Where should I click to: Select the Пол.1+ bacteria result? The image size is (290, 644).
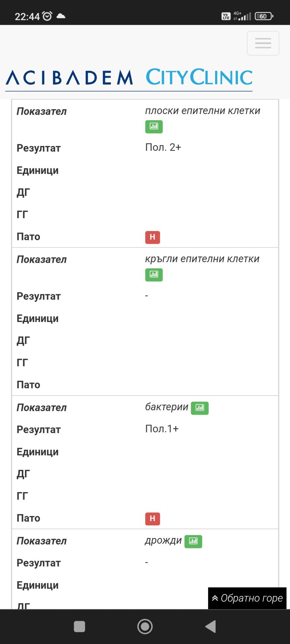[162, 429]
